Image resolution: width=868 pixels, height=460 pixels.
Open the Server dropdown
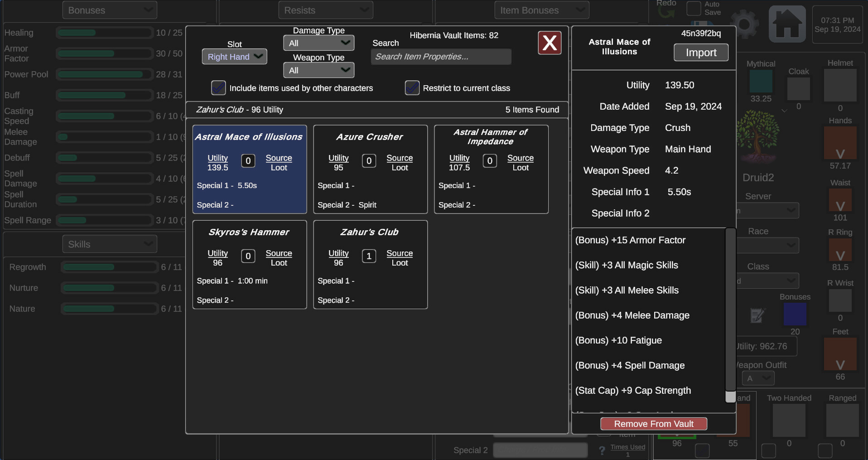pos(767,210)
